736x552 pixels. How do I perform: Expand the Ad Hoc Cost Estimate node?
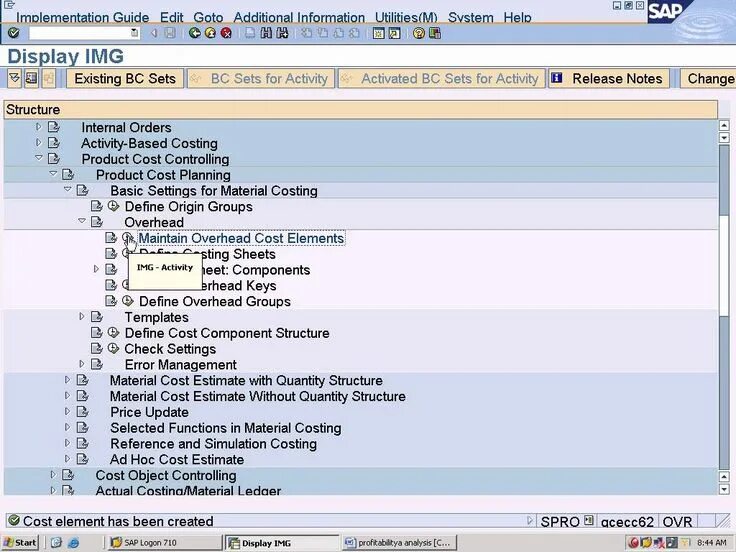pos(67,459)
